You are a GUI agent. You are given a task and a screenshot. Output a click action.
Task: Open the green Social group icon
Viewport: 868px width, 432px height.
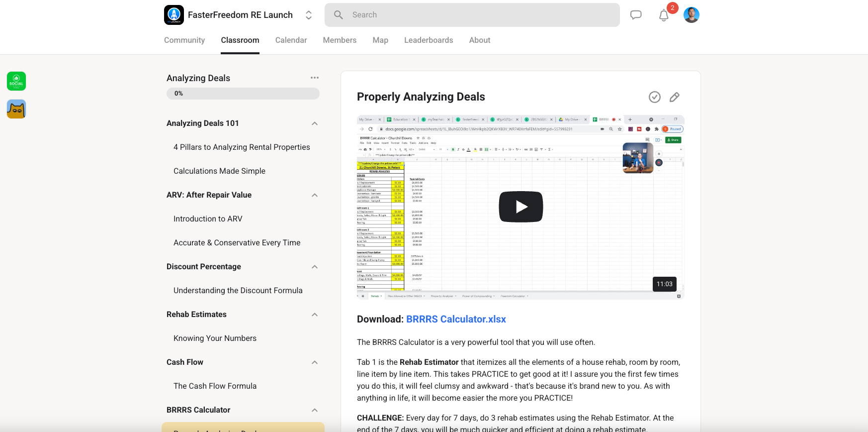(x=16, y=81)
